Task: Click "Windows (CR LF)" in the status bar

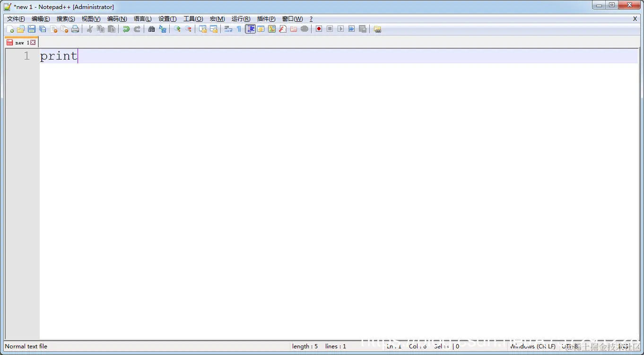Action: [532, 346]
